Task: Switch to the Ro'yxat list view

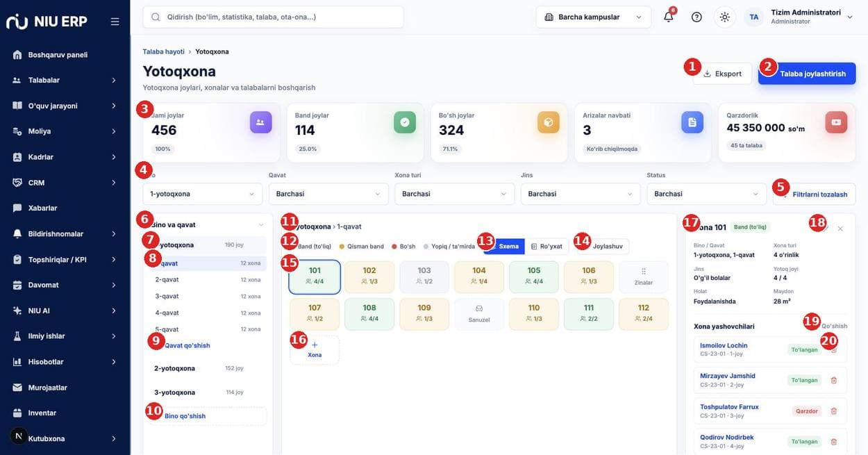Action: [x=546, y=246]
